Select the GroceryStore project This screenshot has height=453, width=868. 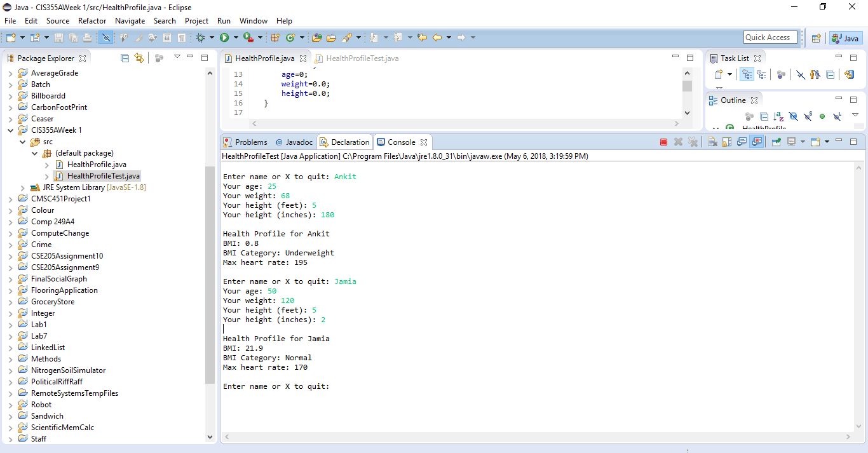pyautogui.click(x=53, y=302)
